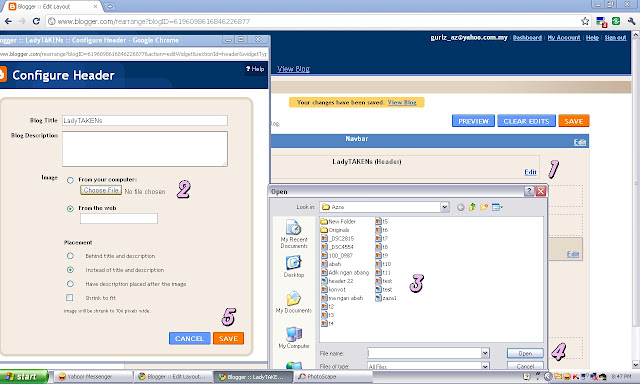Choose Have description placed after the image
Screen dimensions: 640x384
(x=70, y=284)
